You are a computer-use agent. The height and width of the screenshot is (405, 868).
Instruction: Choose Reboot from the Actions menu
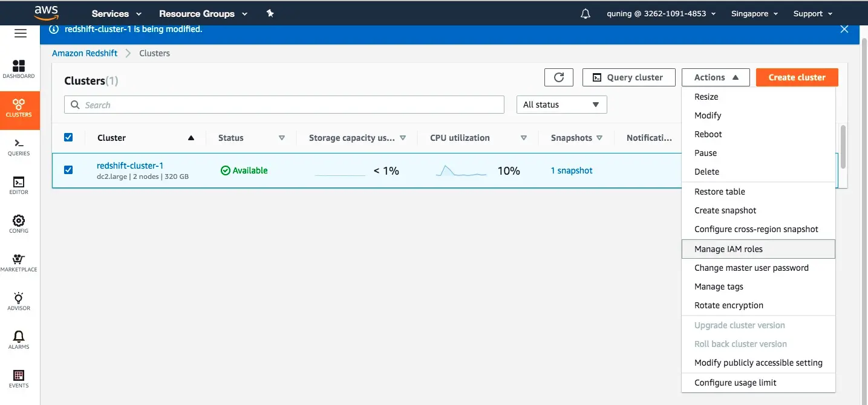click(x=759, y=134)
